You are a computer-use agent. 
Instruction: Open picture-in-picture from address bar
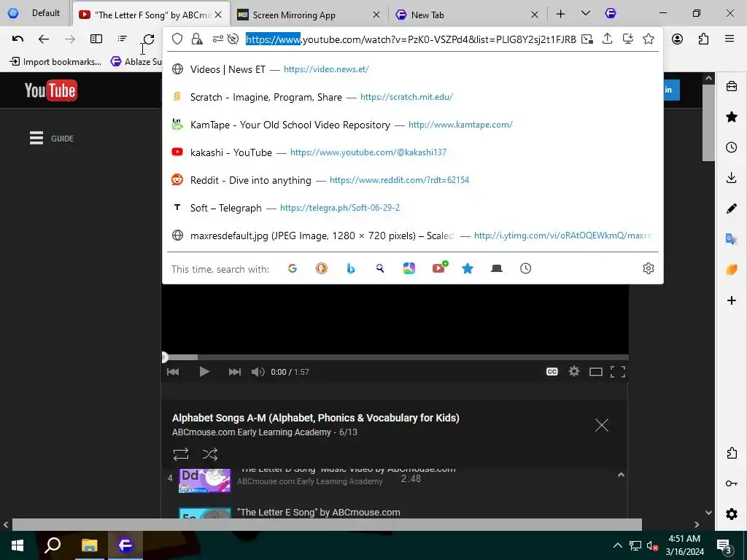tap(587, 39)
